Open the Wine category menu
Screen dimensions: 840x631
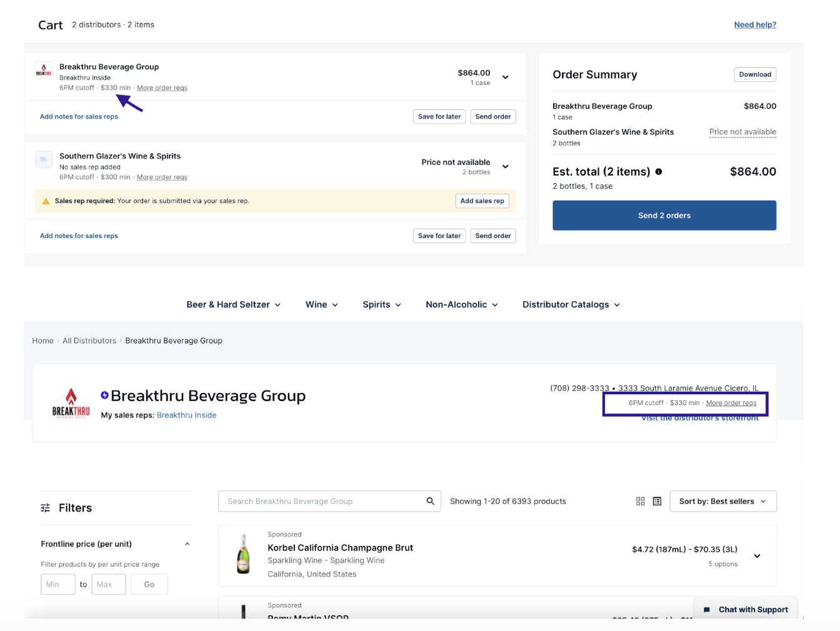tap(322, 304)
